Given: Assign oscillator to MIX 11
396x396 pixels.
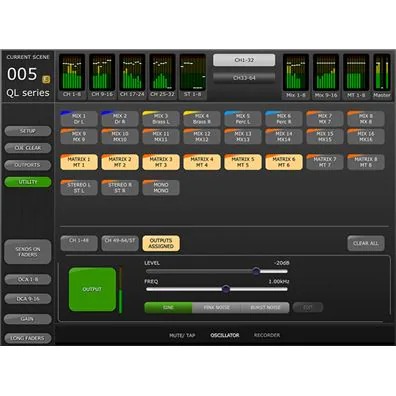Looking at the screenshot, I should [161, 136].
